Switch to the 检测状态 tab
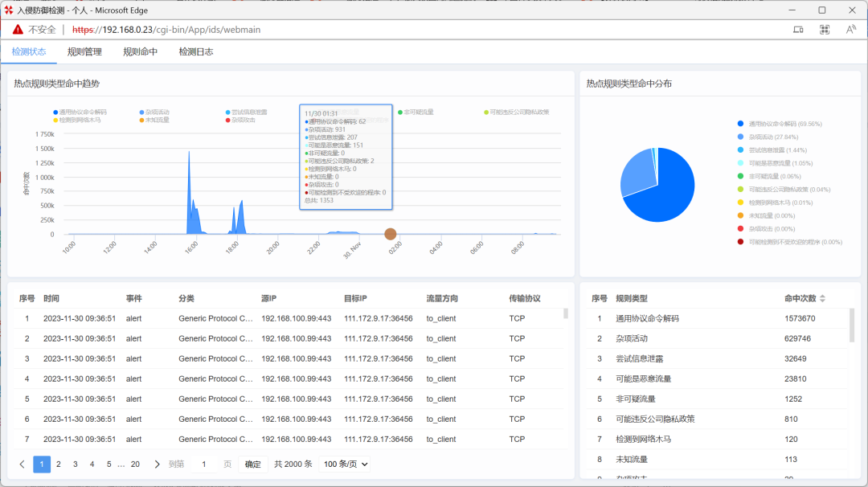This screenshot has height=487, width=868. (x=29, y=51)
